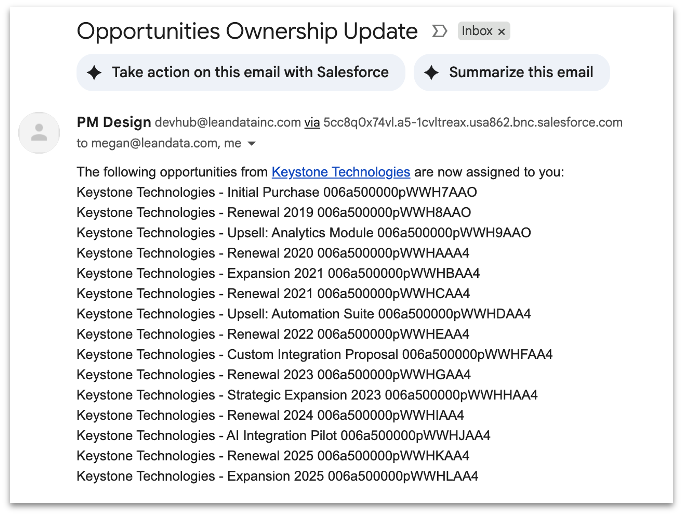Click the Custom Integration Proposal opportunity line

click(x=314, y=354)
